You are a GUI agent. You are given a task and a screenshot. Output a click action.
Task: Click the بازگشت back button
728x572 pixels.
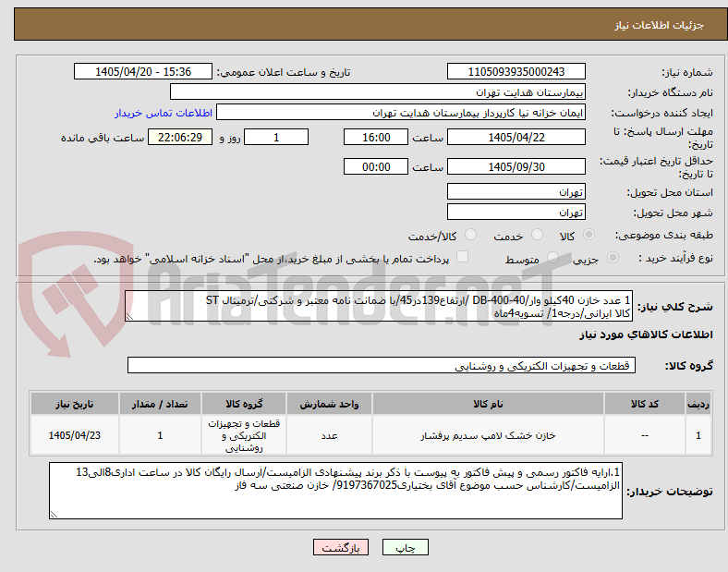[341, 547]
